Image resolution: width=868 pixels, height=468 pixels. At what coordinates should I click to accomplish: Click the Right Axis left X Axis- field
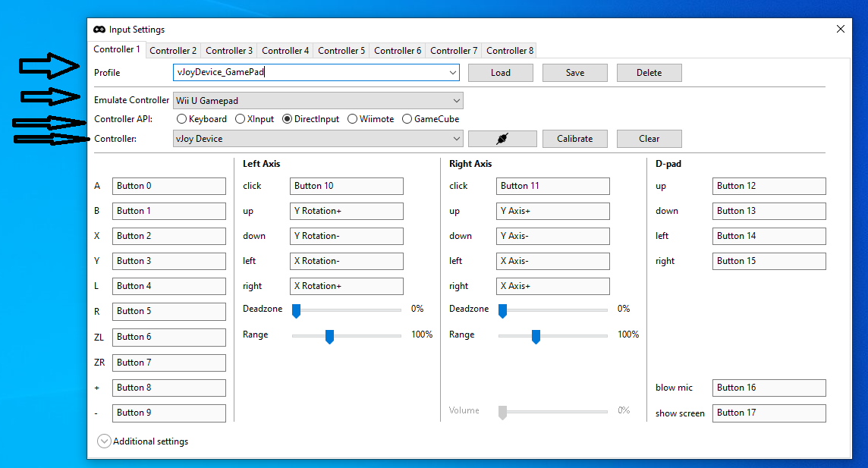(x=553, y=261)
